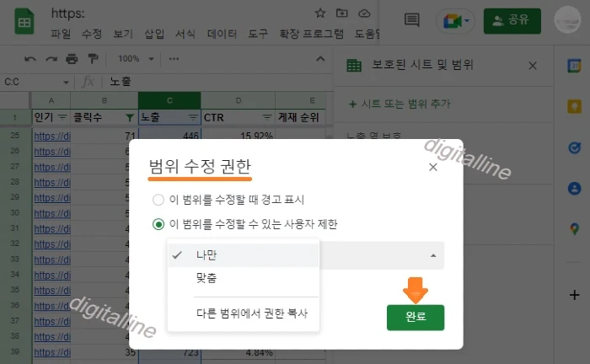Open Google Keep in side bar
590x364 pixels.
click(574, 106)
